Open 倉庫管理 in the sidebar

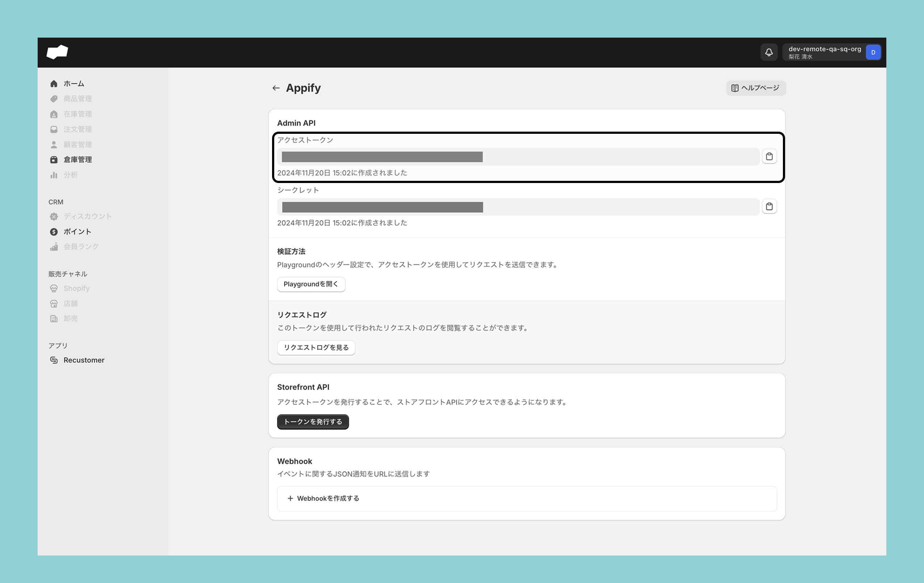pos(77,159)
